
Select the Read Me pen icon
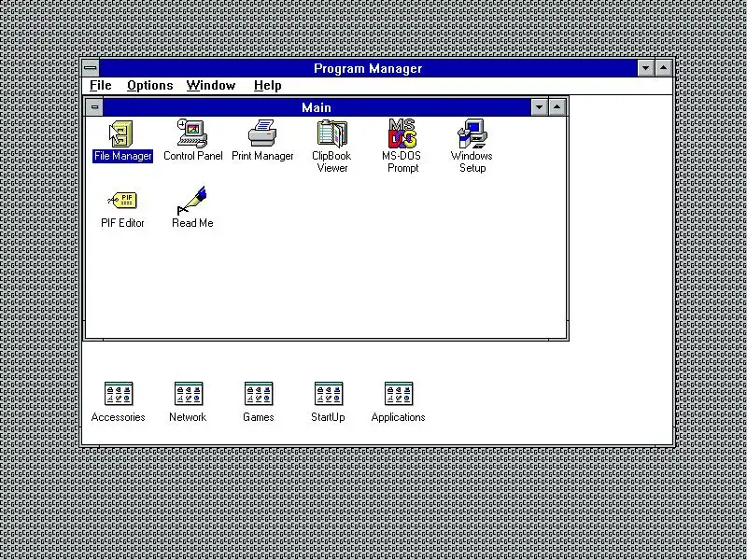click(191, 200)
